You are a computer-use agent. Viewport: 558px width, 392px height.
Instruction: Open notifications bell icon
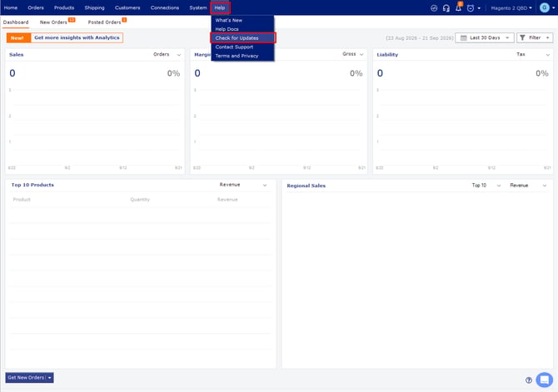(x=458, y=7)
